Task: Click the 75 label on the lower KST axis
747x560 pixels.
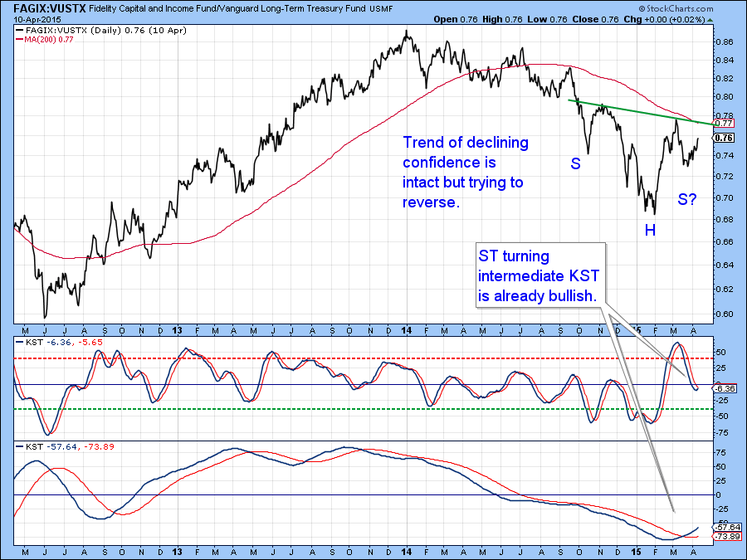Action: click(x=720, y=452)
